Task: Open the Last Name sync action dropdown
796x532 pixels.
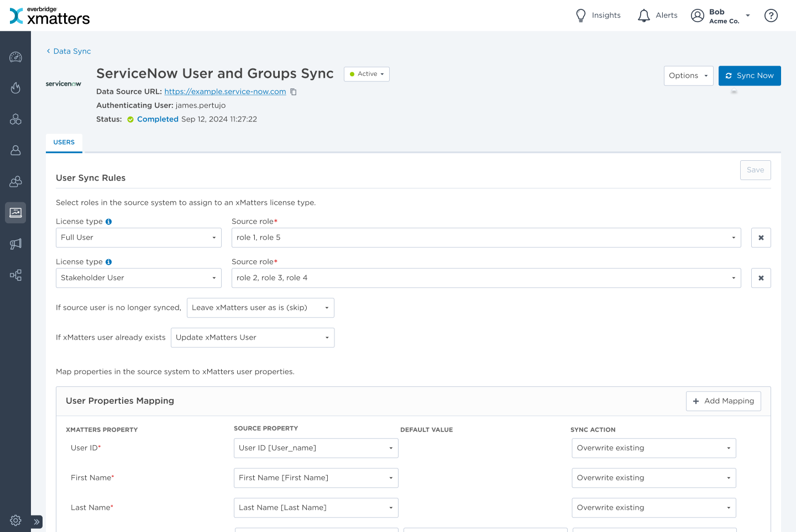Action: pos(654,508)
